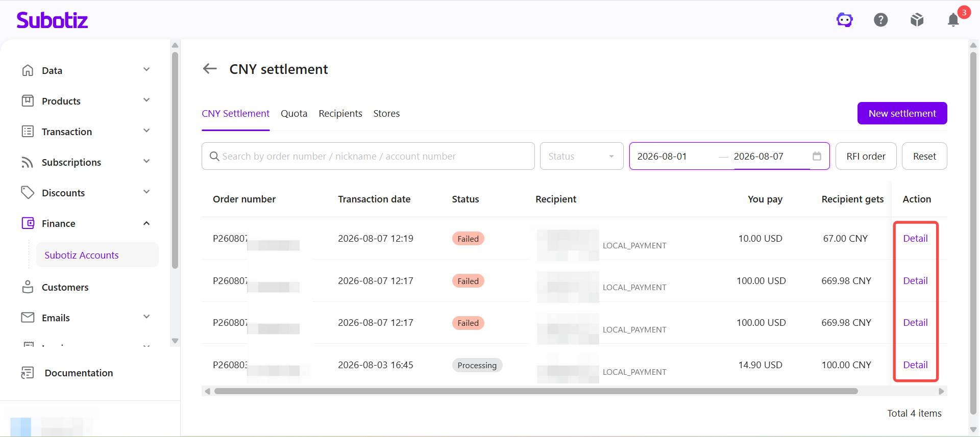980x437 pixels.
Task: Open Detail for the 67.00 CNY order
Action: (x=915, y=238)
